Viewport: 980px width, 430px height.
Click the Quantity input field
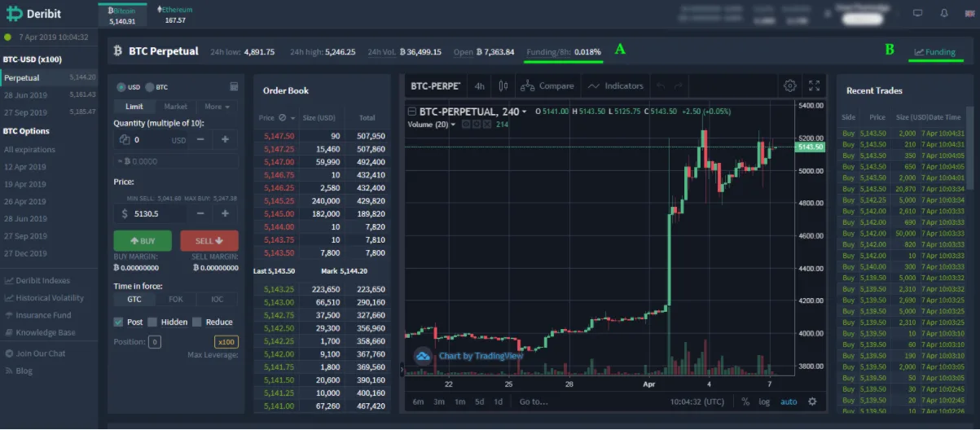tap(152, 140)
